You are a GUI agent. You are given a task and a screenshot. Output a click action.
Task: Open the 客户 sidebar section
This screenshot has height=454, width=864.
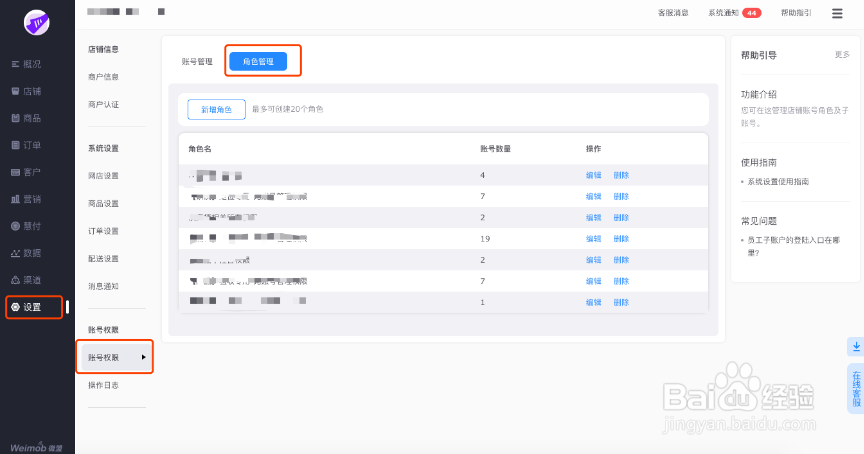click(x=26, y=172)
